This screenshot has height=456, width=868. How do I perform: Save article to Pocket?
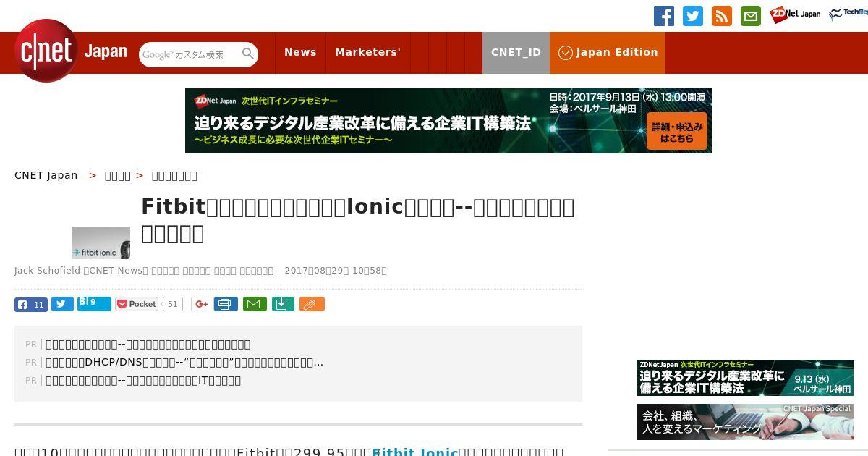click(137, 304)
